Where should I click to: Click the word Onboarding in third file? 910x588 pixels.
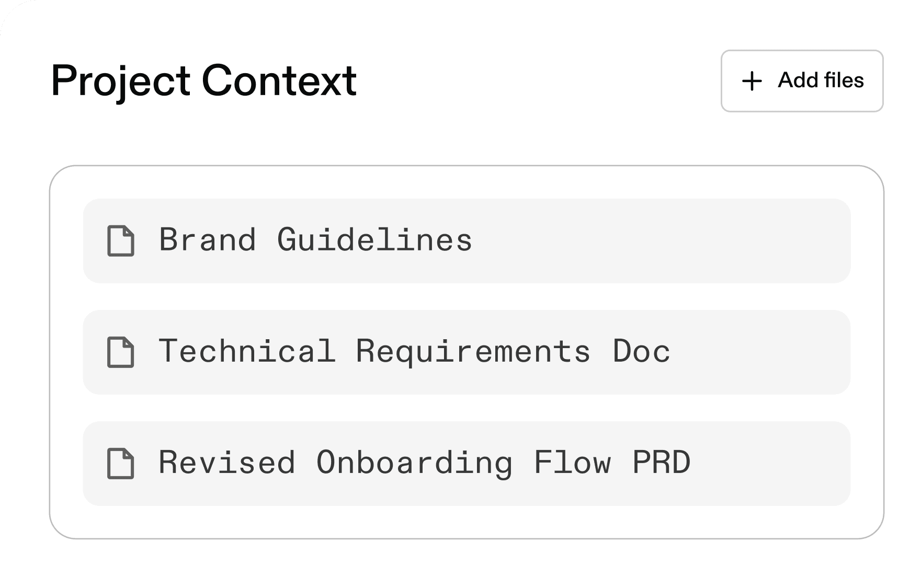(x=414, y=463)
